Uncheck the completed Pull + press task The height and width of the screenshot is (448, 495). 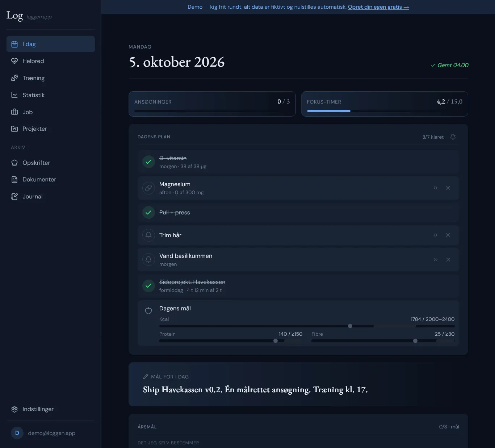click(148, 213)
